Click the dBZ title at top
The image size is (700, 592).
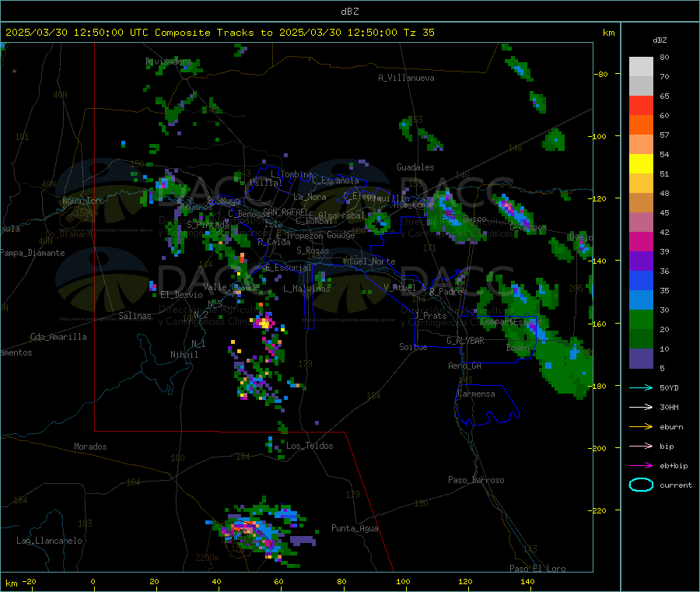349,12
